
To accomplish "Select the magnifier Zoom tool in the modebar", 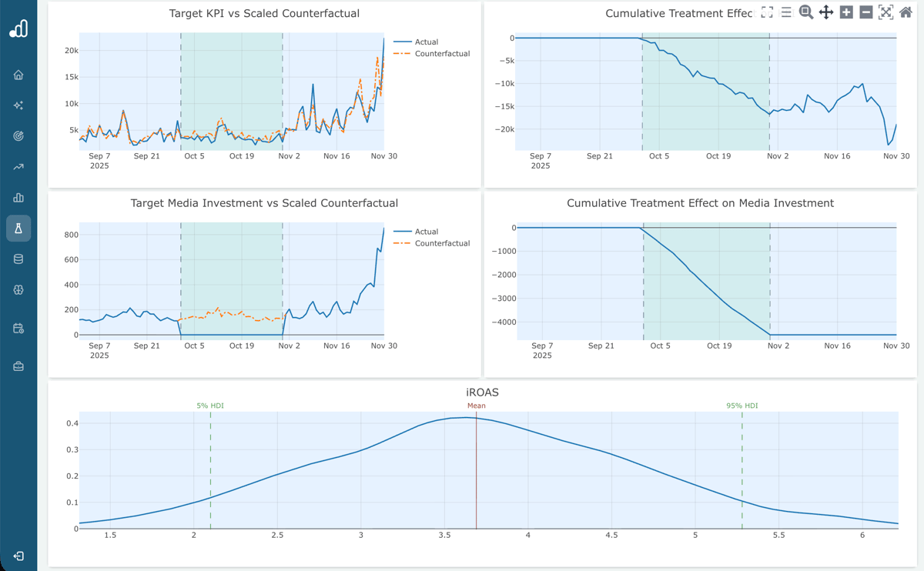I will click(806, 12).
